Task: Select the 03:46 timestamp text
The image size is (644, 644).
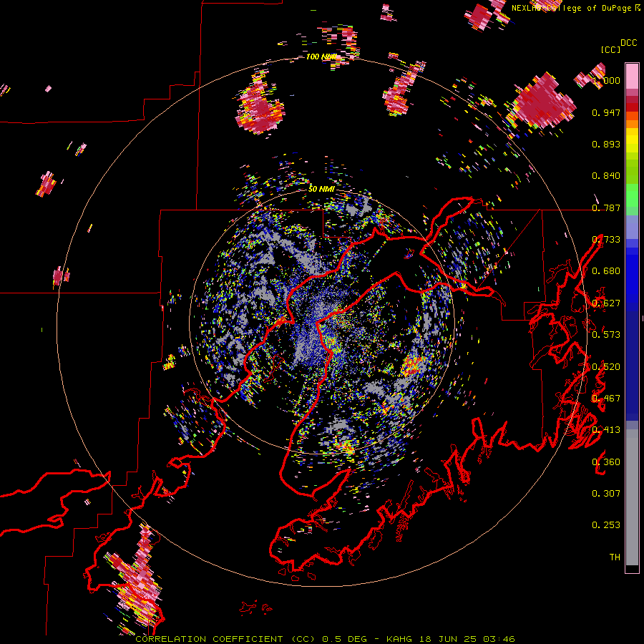Action: click(x=499, y=639)
